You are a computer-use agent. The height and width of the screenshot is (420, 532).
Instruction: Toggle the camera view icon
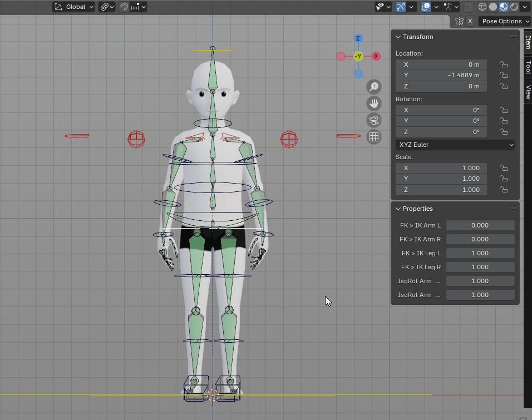coord(374,120)
